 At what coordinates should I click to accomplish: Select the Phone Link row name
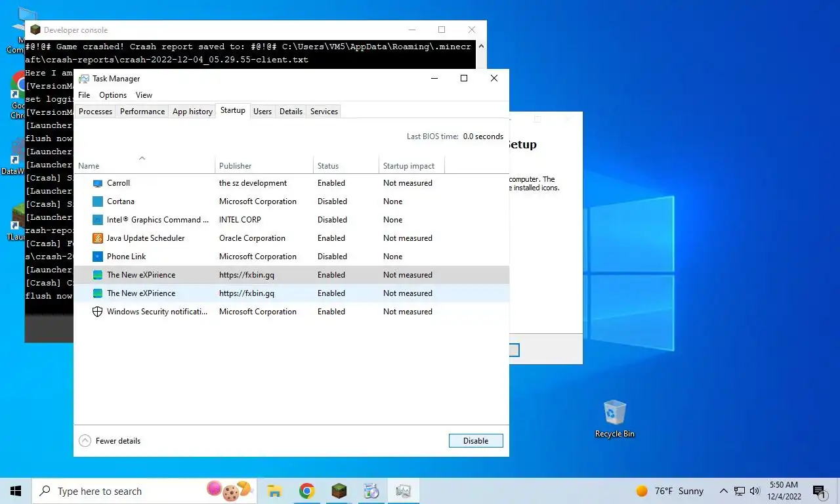coord(127,257)
